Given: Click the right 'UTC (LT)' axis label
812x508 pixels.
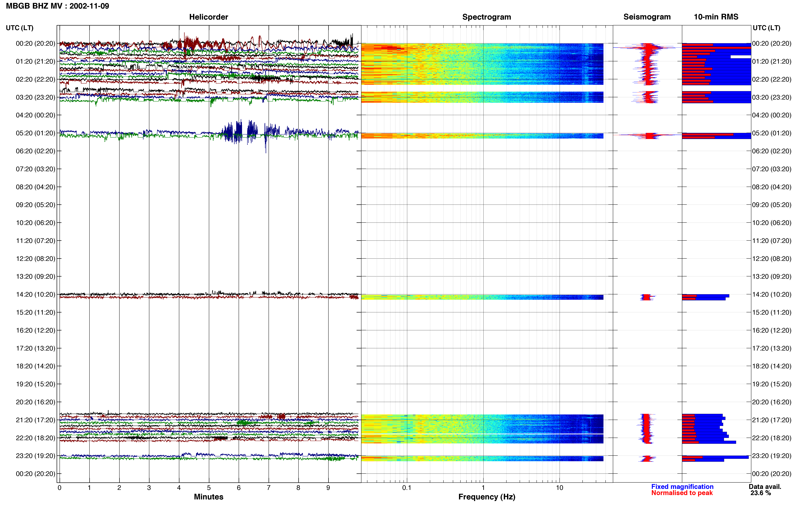Looking at the screenshot, I should click(x=766, y=28).
